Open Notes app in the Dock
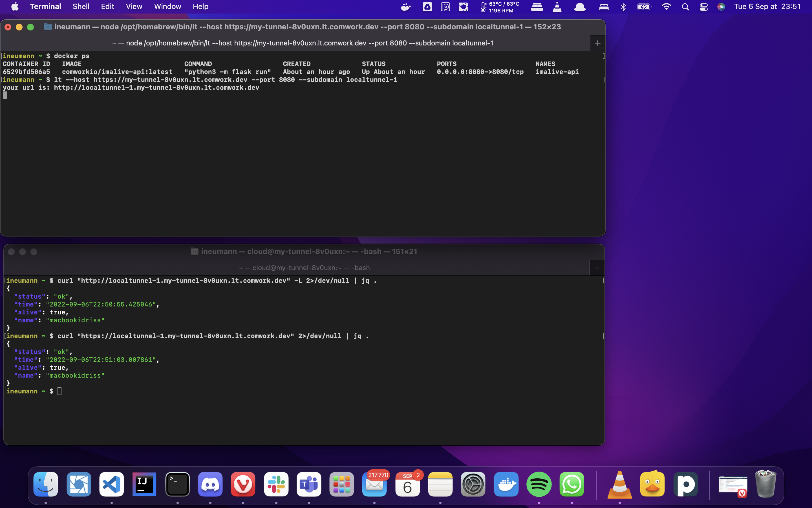The height and width of the screenshot is (508, 812). [x=441, y=484]
